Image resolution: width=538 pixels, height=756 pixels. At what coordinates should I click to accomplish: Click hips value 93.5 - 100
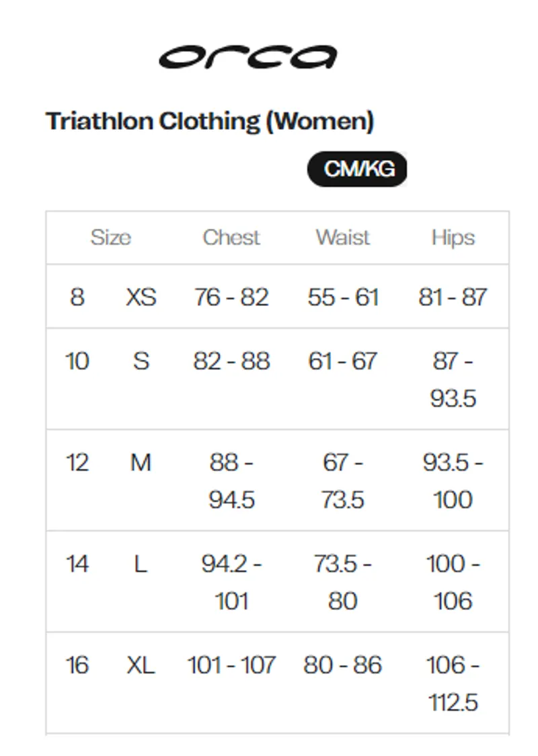(x=453, y=481)
